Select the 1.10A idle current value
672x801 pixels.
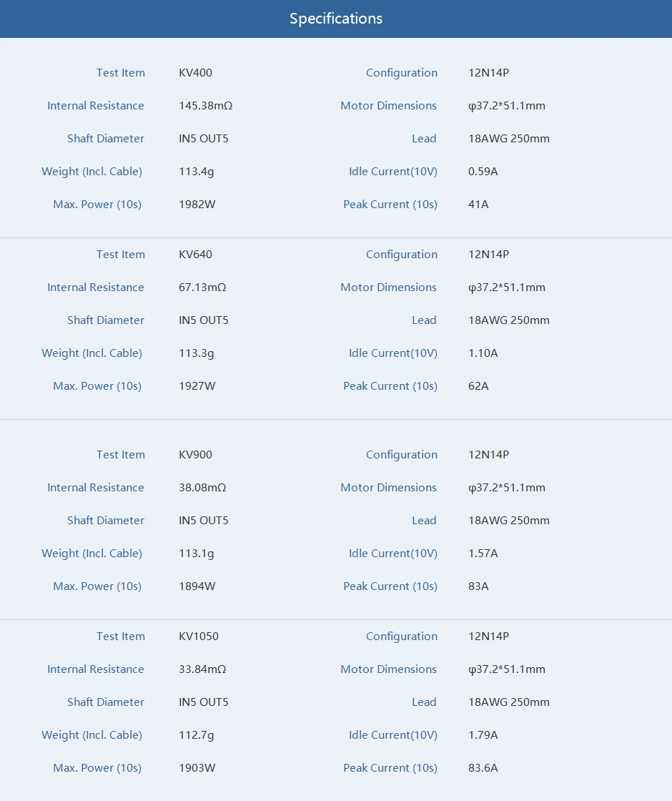pos(483,353)
